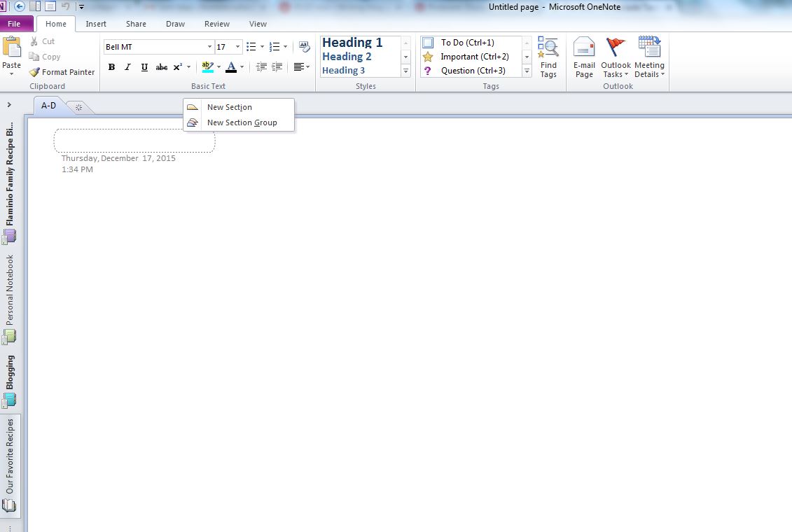Apply the Heading 1 style
Screen dimensions: 792x532
pyautogui.click(x=352, y=43)
